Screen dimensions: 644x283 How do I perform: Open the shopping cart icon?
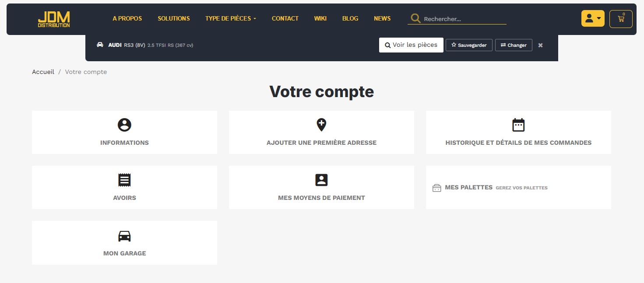point(620,19)
